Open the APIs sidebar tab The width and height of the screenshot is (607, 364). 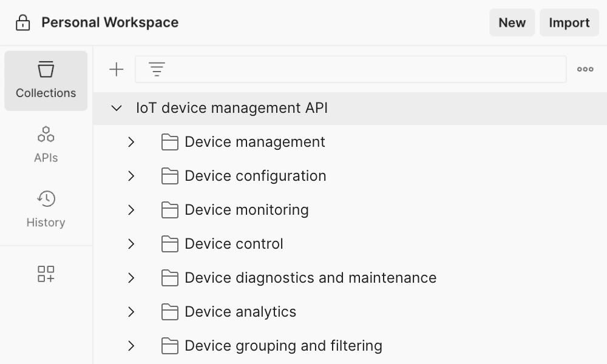coord(46,145)
